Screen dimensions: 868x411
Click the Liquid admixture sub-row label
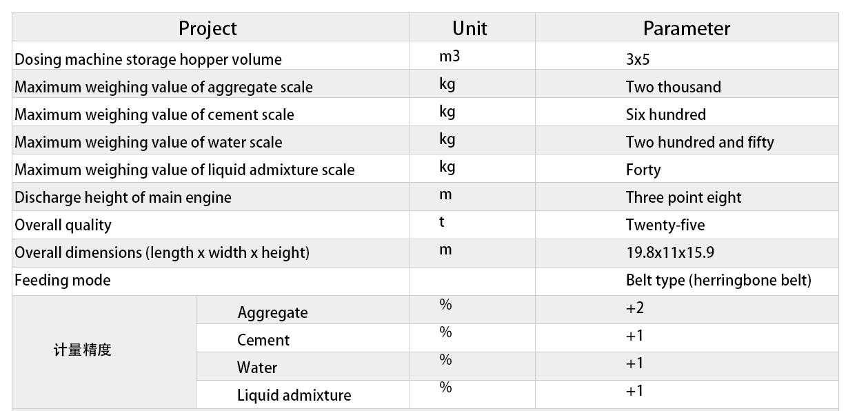click(294, 395)
